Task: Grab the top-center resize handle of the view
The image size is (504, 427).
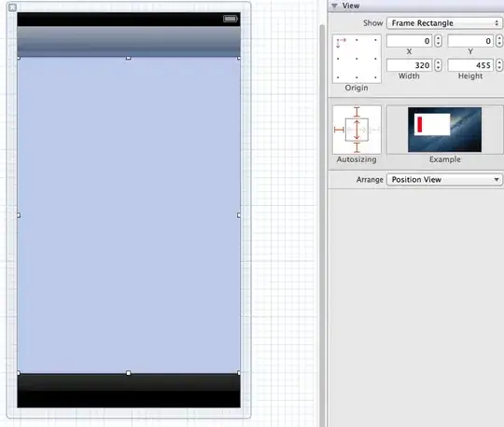Action: pos(128,58)
